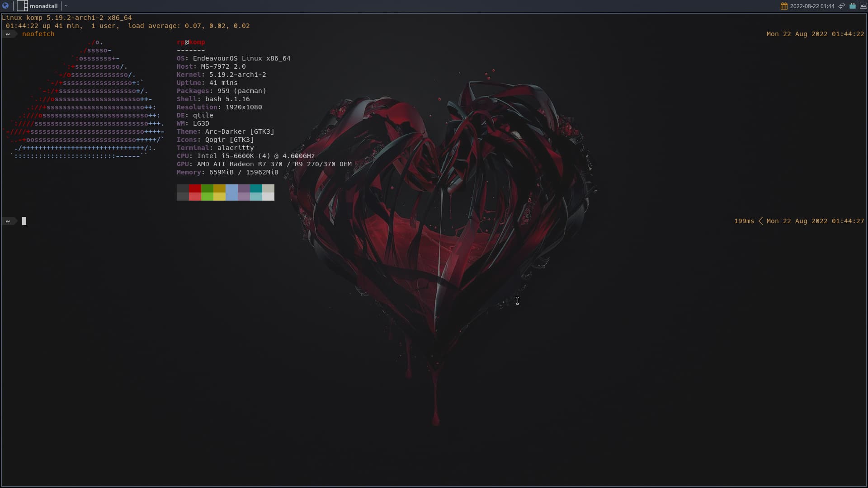Click the picture icon at far right of bar
Viewport: 868px width, 488px height.
pyautogui.click(x=863, y=6)
